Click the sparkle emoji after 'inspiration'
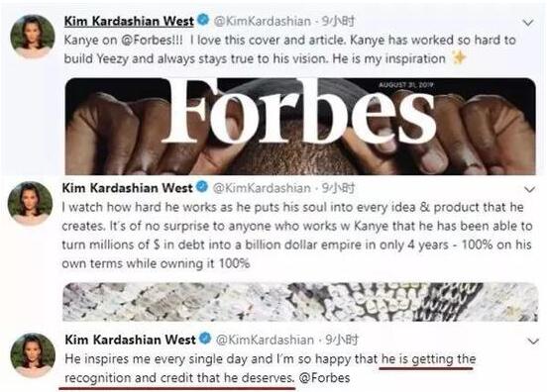The image size is (547, 392). point(459,57)
